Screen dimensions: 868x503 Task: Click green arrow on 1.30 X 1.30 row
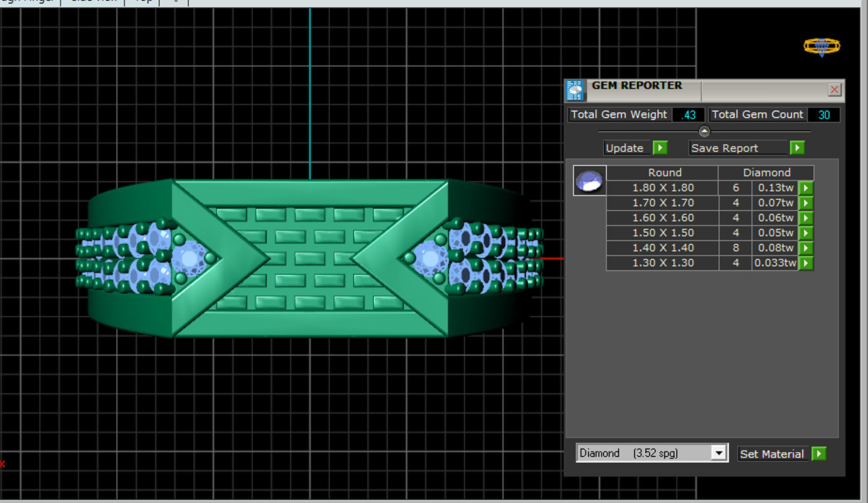click(x=806, y=263)
